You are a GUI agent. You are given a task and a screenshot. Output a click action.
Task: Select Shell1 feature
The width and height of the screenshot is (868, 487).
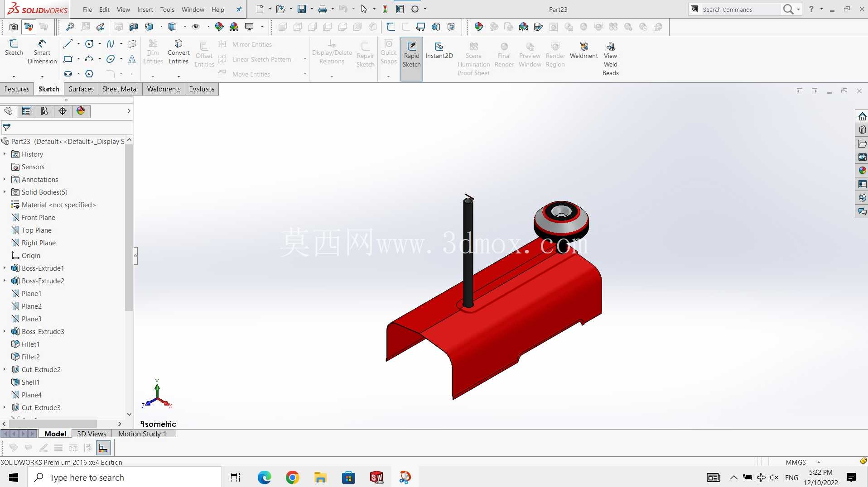30,382
